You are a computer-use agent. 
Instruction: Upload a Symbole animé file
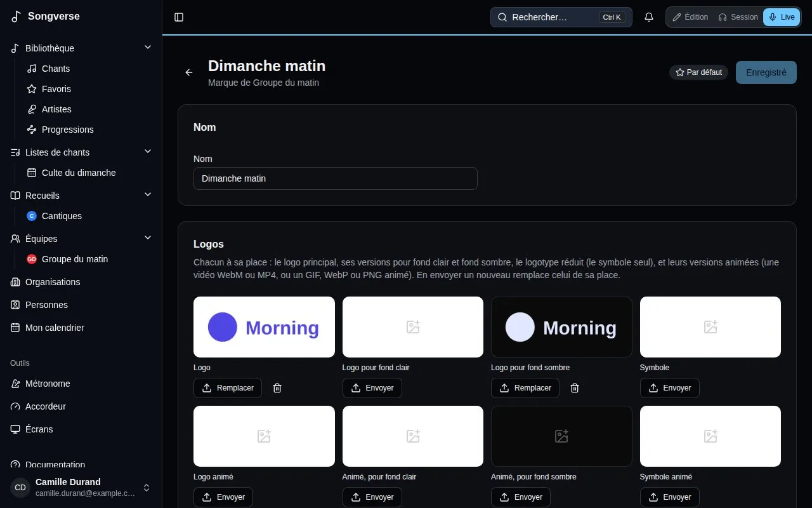[x=670, y=497]
